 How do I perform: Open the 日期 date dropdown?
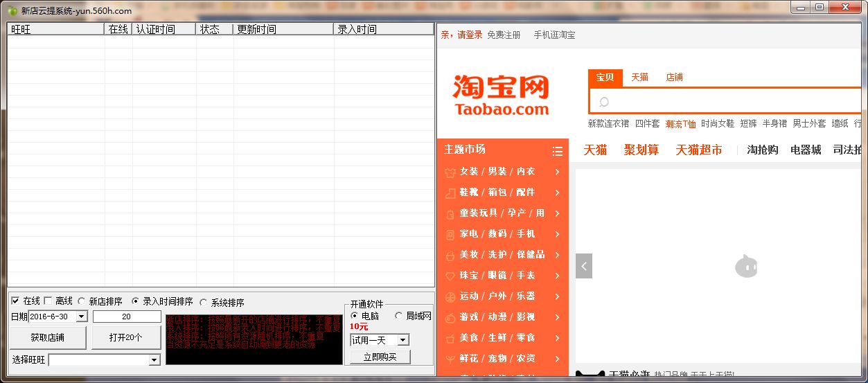click(x=81, y=317)
